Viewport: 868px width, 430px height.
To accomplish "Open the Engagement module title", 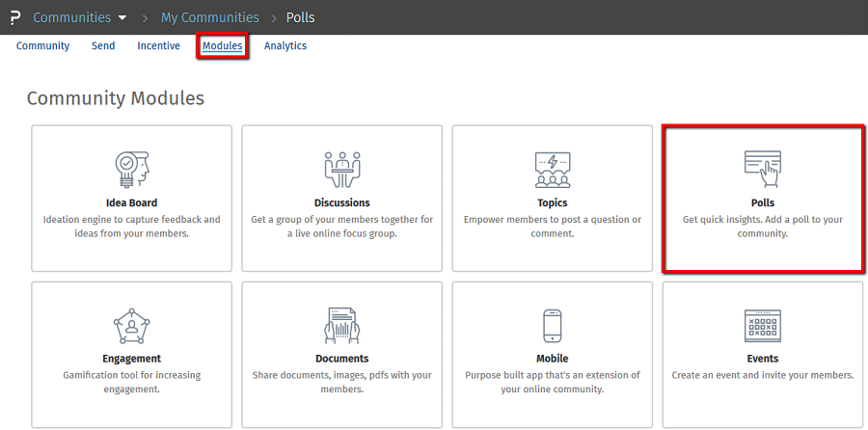I will pyautogui.click(x=132, y=359).
